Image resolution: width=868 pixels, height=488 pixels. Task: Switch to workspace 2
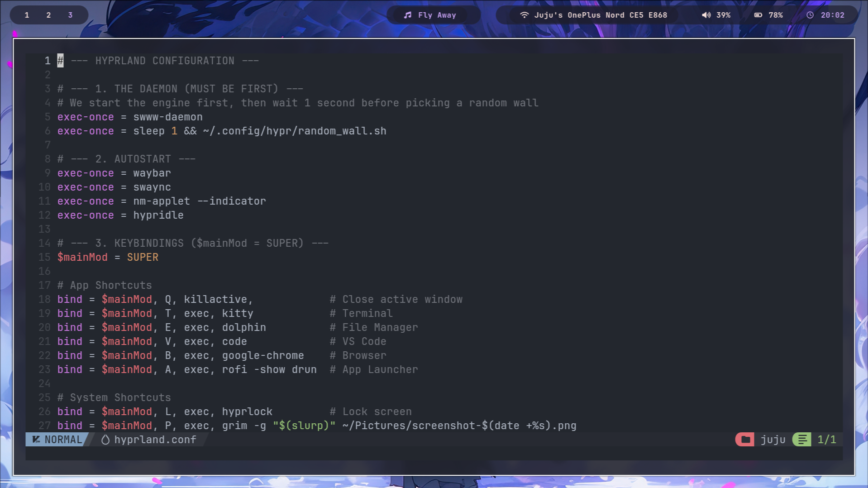coord(48,15)
